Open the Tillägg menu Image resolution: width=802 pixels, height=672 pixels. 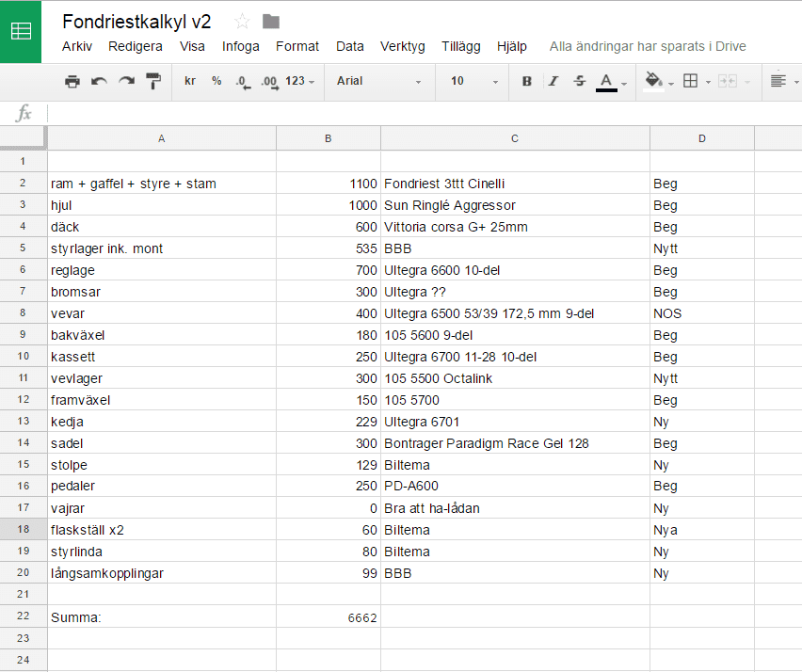pos(461,46)
